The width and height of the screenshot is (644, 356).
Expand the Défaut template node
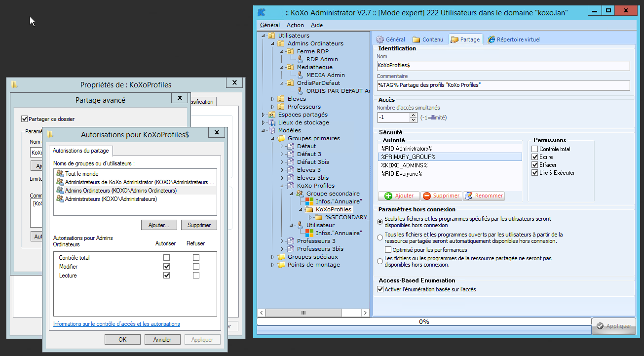tap(282, 146)
